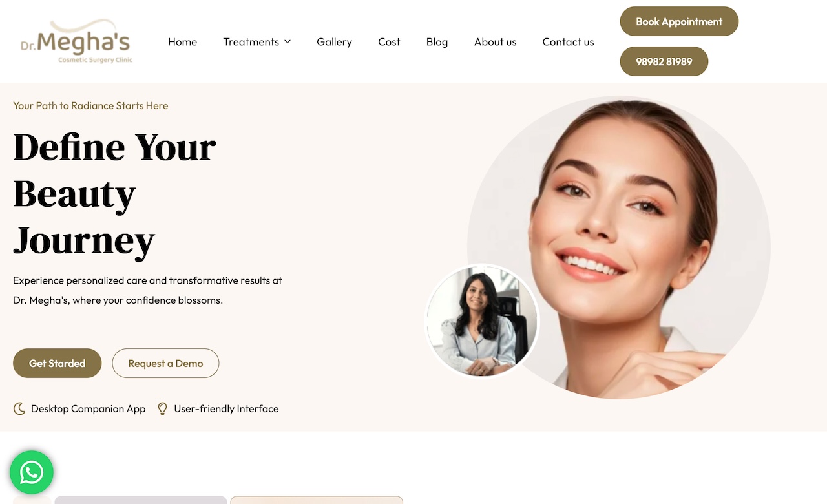The image size is (827, 504).
Task: Navigate to About us
Action: pyautogui.click(x=495, y=42)
